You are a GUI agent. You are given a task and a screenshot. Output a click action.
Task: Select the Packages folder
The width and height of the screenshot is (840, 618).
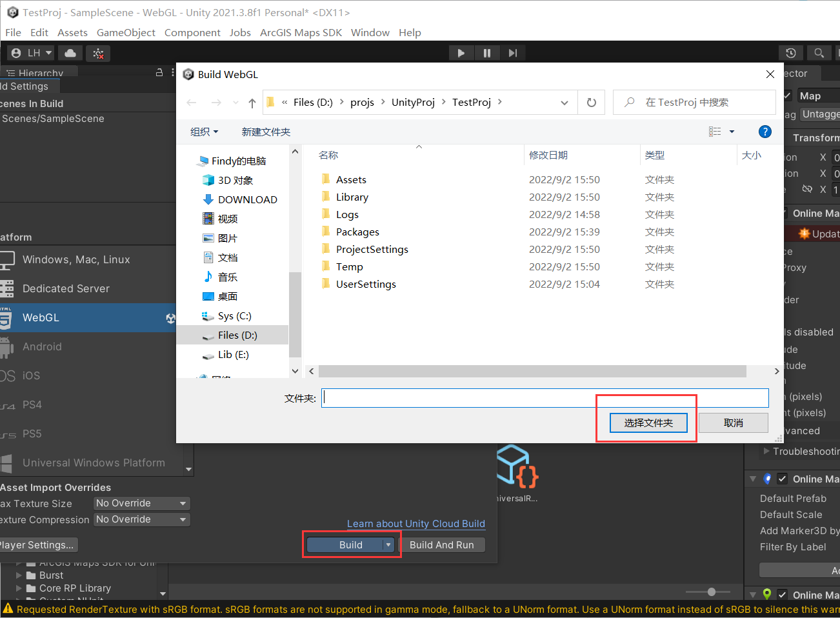pyautogui.click(x=357, y=232)
